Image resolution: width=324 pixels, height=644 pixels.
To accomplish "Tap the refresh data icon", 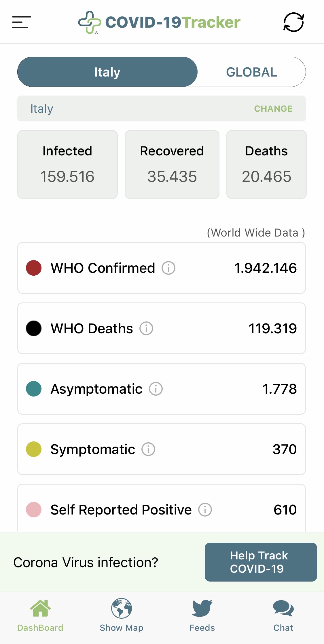I will (293, 22).
